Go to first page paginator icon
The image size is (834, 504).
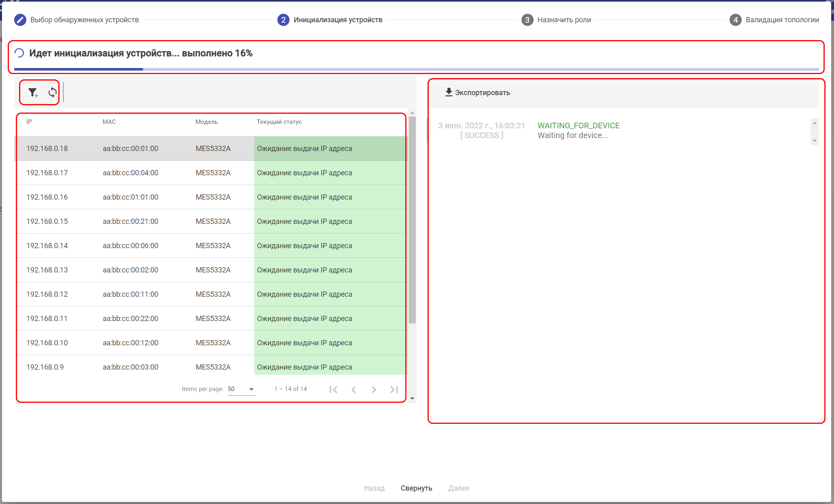(333, 389)
